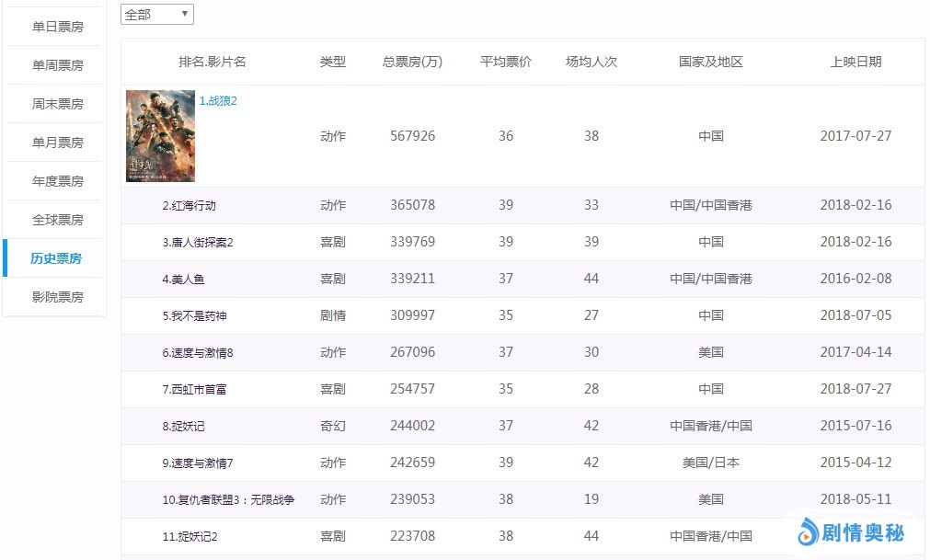Viewport: 930px width, 560px height.
Task: Open 5.我不是药神 movie entry
Action: click(x=194, y=316)
